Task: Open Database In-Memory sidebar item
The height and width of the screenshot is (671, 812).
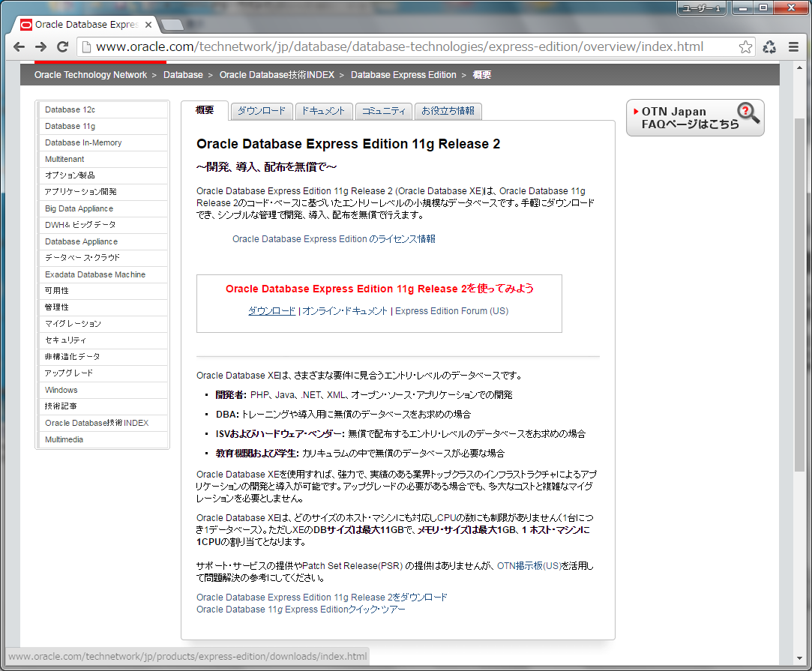Action: click(103, 143)
